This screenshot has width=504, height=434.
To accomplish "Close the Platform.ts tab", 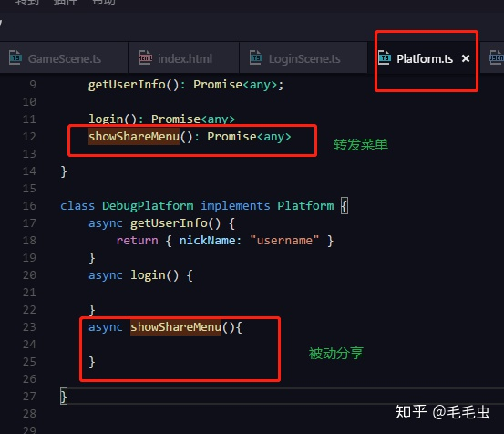I will click(466, 58).
